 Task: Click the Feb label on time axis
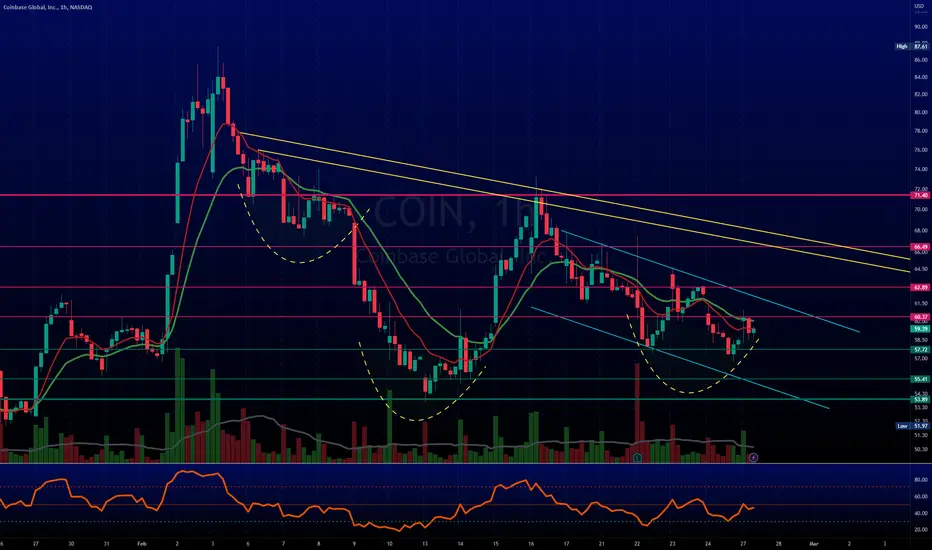[x=141, y=543]
